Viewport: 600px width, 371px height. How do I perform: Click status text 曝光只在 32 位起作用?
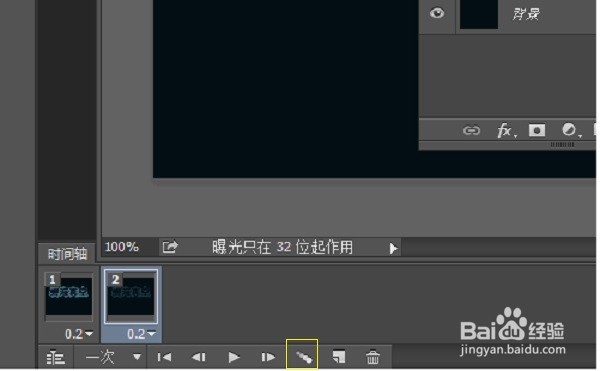pyautogui.click(x=282, y=247)
